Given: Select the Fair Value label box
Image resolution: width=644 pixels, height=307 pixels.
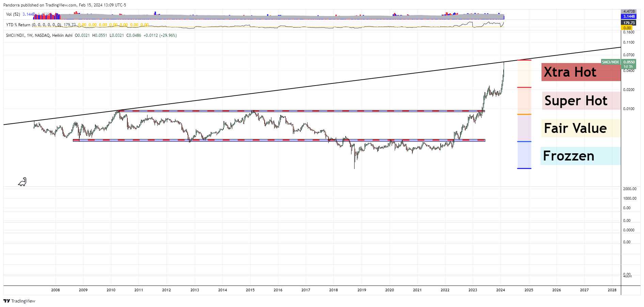Looking at the screenshot, I should (x=581, y=128).
